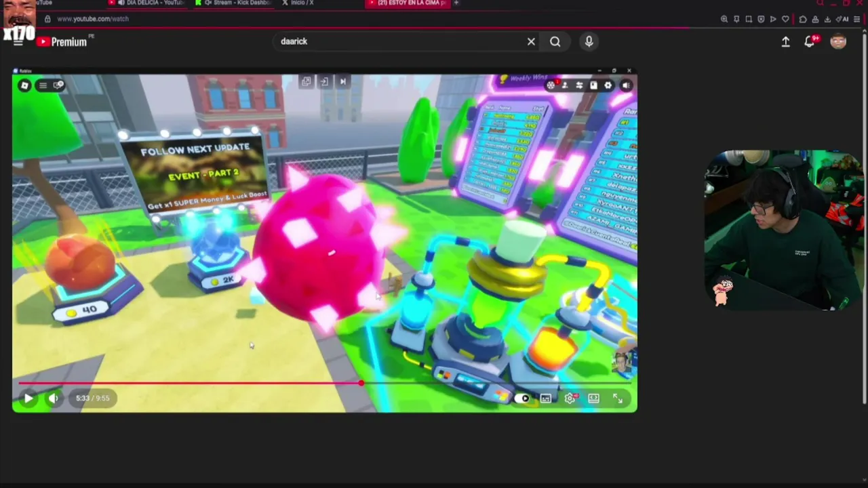Mute the video with speaker icon

(x=53, y=399)
